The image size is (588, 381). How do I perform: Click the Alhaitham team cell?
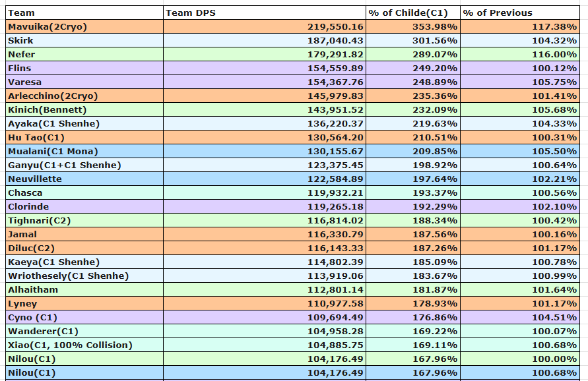pos(84,290)
